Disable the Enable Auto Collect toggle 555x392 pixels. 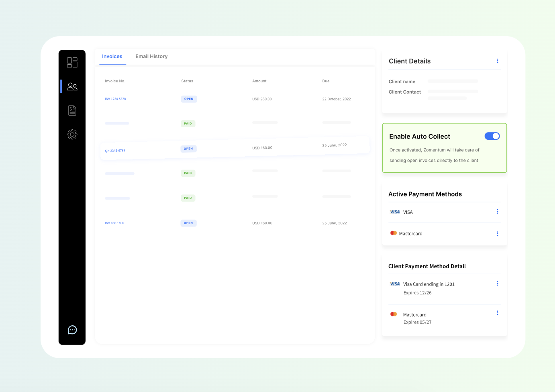click(492, 136)
